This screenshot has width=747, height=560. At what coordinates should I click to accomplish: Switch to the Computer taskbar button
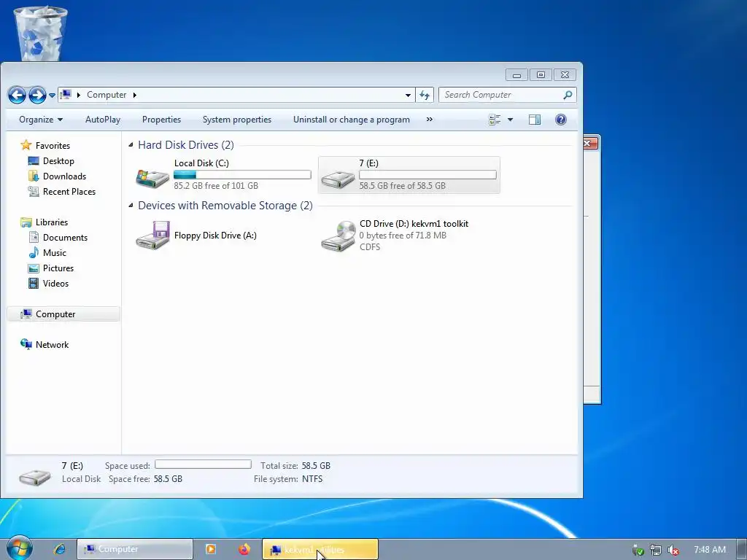coord(135,549)
